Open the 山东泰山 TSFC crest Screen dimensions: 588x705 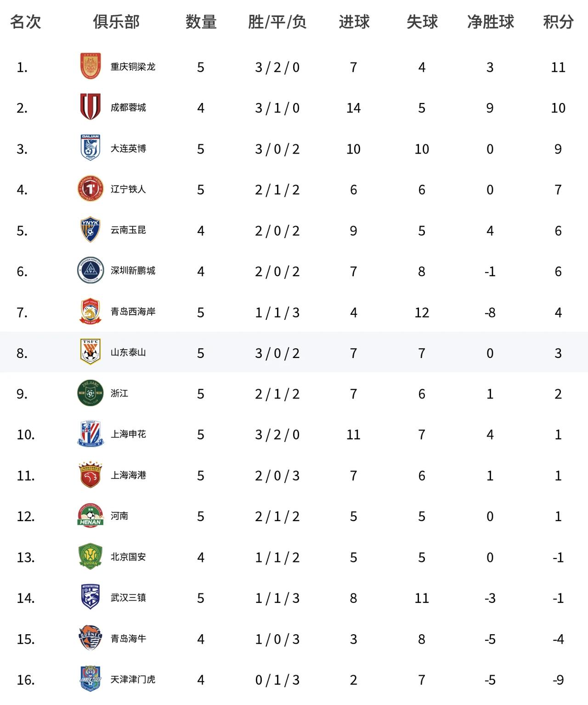90,352
